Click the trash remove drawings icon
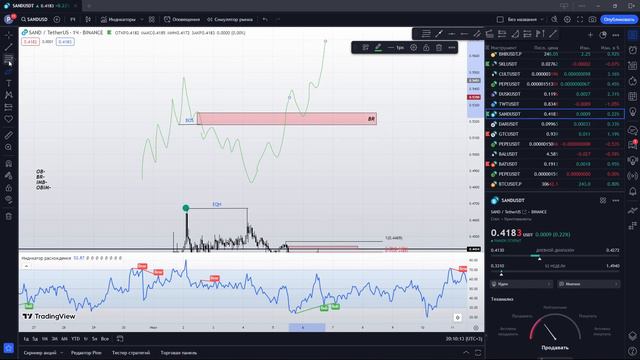Viewport: 640px width, 360px height. (9, 216)
